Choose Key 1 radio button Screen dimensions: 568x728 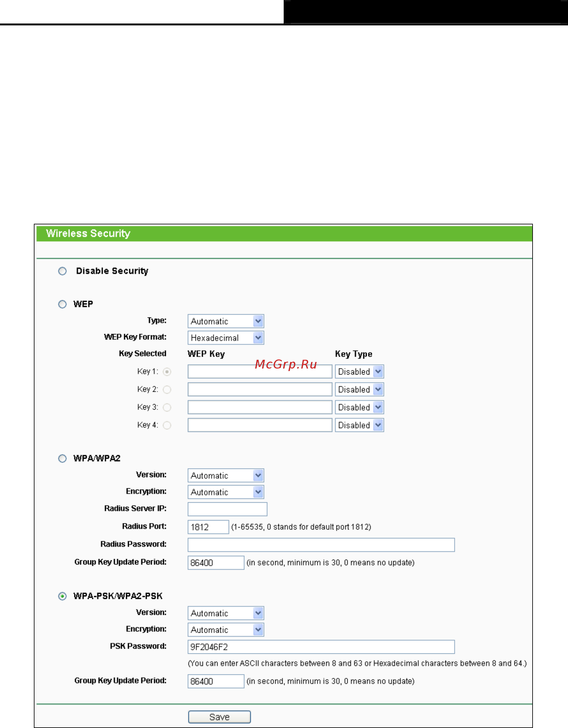point(167,372)
